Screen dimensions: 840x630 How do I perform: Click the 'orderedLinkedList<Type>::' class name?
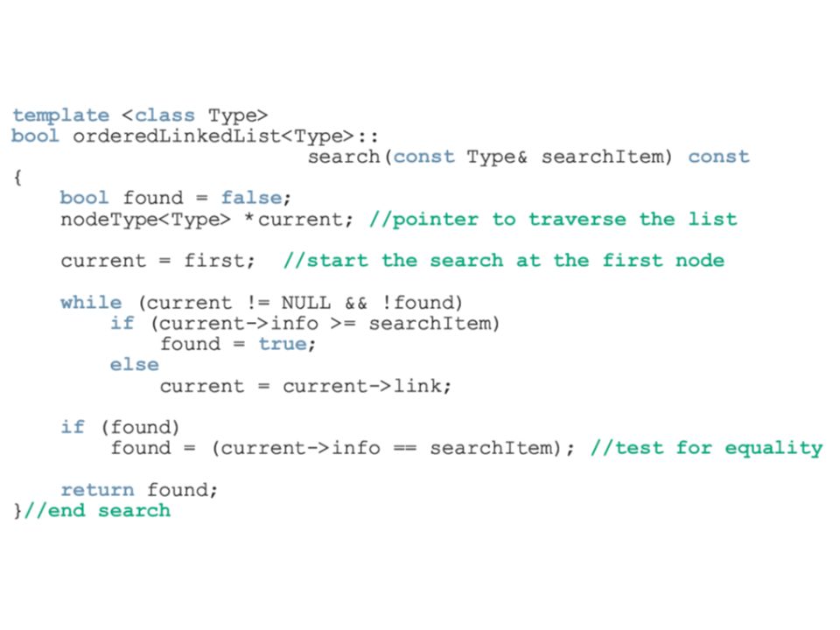pos(226,136)
